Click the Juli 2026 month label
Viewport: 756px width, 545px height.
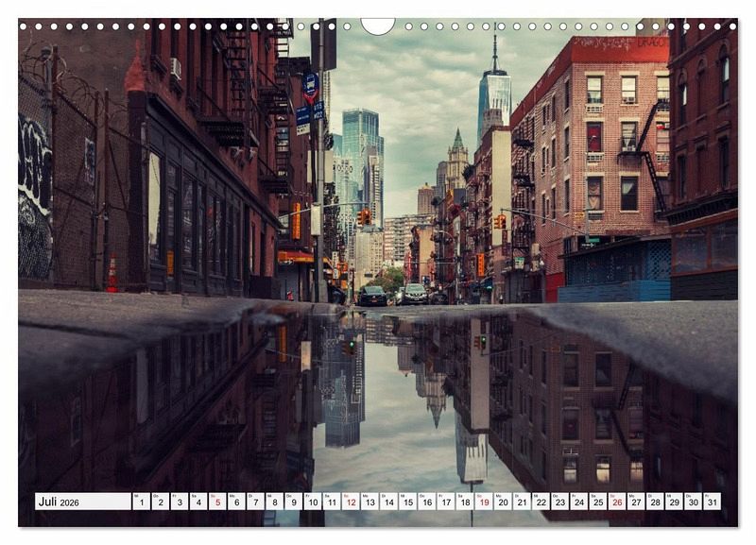(x=59, y=502)
